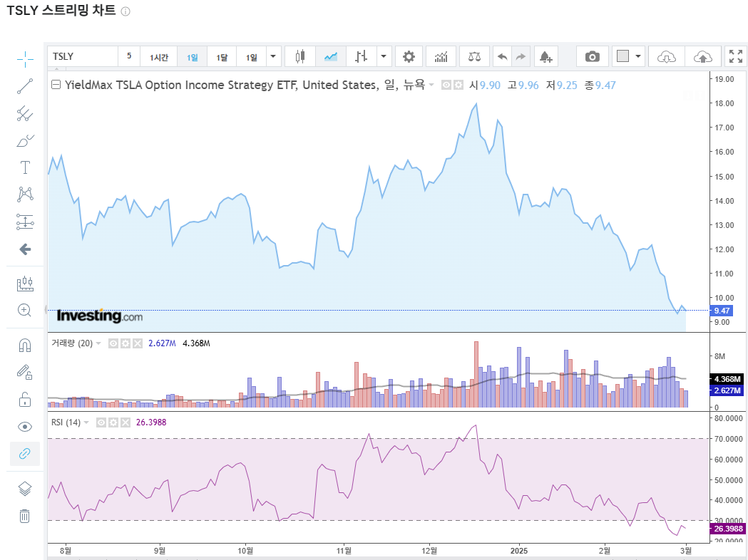Screen dimensions: 748x560
Task: Create an alert with bell icon
Action: pos(545,57)
